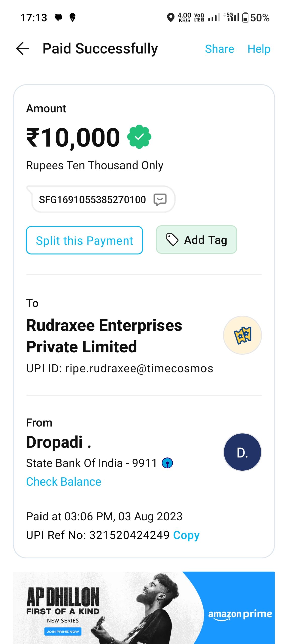
Task: Tap the tag icon on Add Tag
Action: (172, 239)
